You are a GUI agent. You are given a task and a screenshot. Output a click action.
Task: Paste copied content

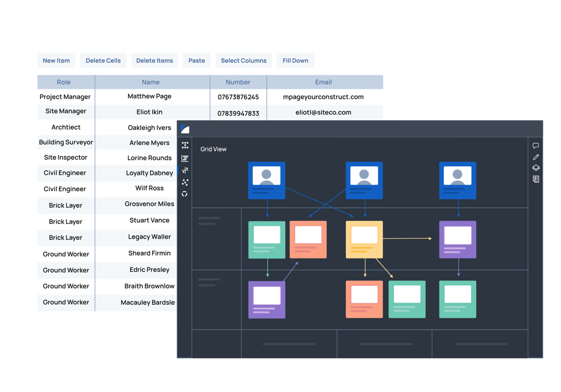(196, 61)
